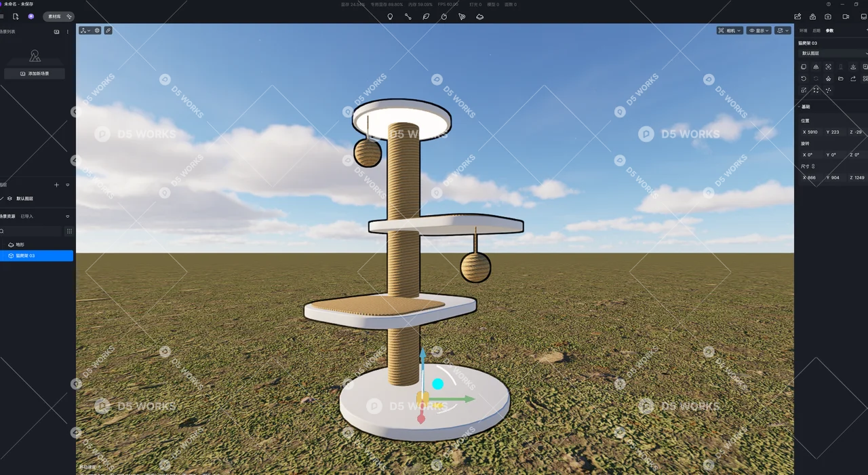Select the leaf vegetation tool
The image size is (868, 475).
click(426, 16)
